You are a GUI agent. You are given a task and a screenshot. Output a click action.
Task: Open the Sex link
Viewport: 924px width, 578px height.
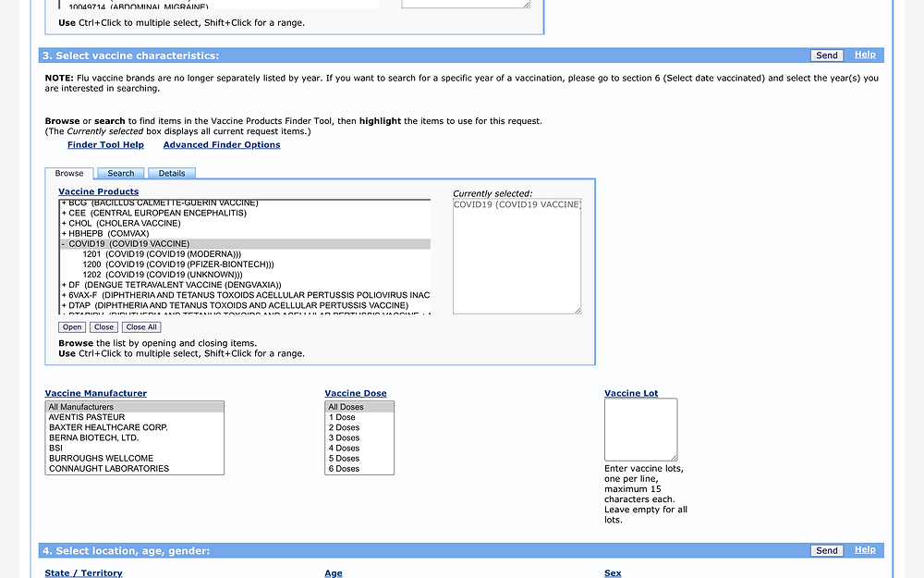(x=613, y=573)
